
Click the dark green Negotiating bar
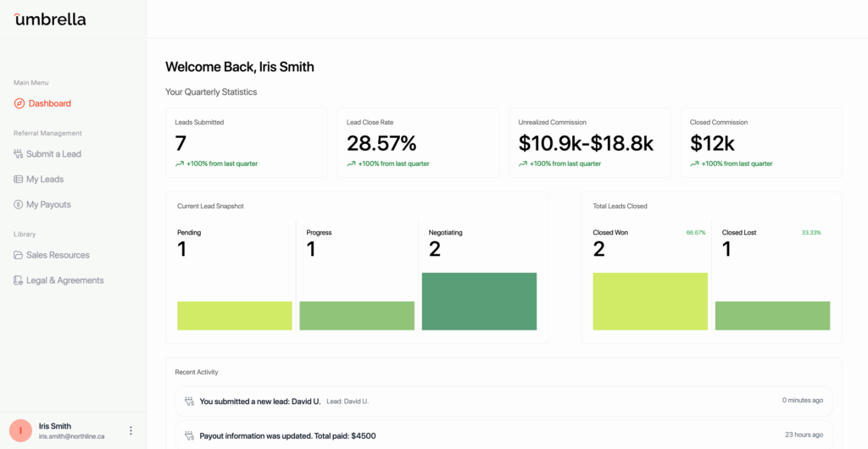(x=479, y=301)
